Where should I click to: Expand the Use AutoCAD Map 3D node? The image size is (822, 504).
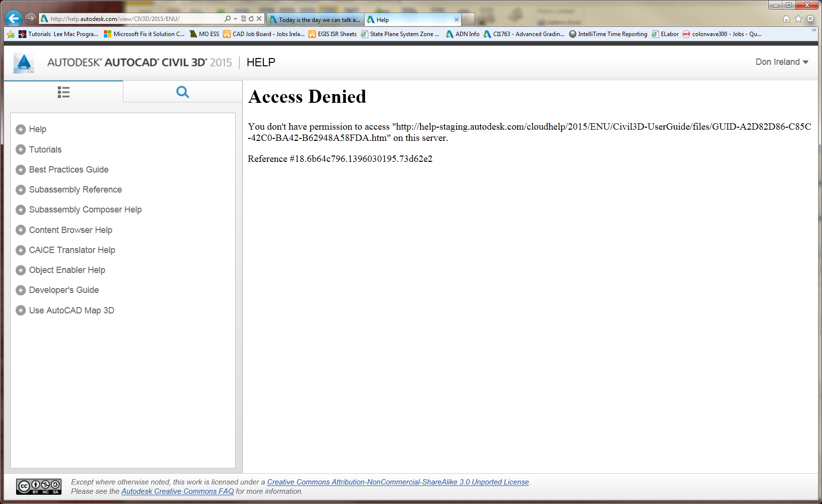(x=20, y=310)
